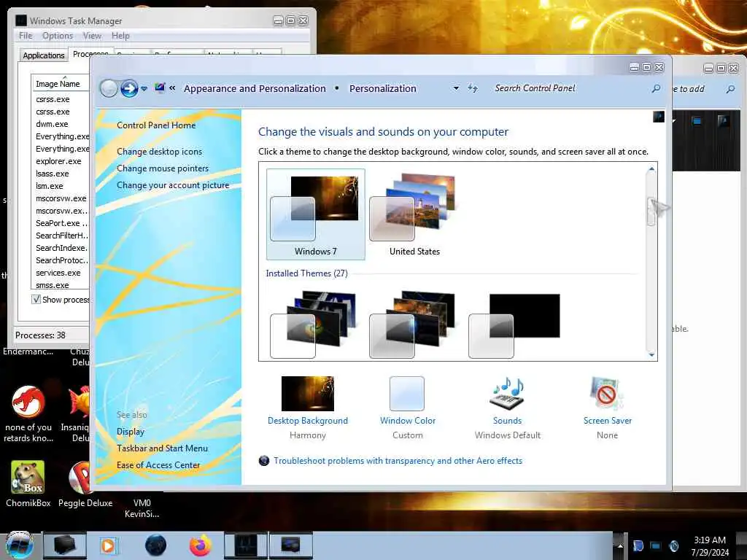Select the solid black installed theme
The height and width of the screenshot is (560, 747).
click(514, 324)
